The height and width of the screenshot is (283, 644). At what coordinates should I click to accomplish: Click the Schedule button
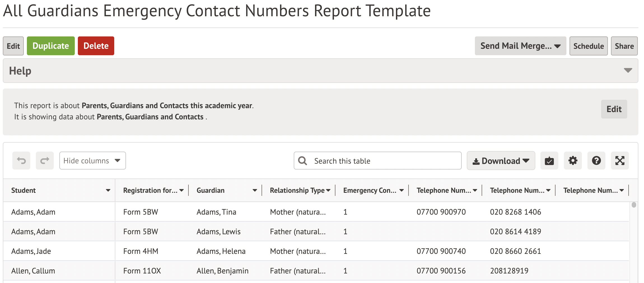coord(588,46)
